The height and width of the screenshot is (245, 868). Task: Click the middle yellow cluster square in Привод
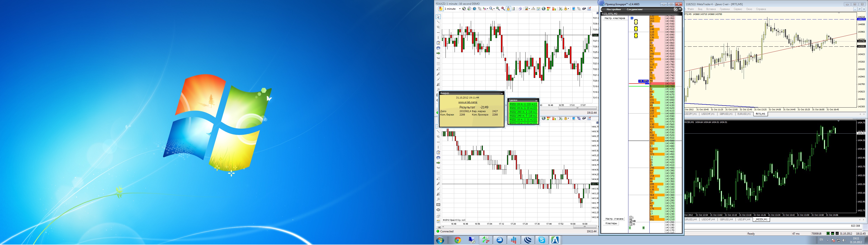coord(636,29)
